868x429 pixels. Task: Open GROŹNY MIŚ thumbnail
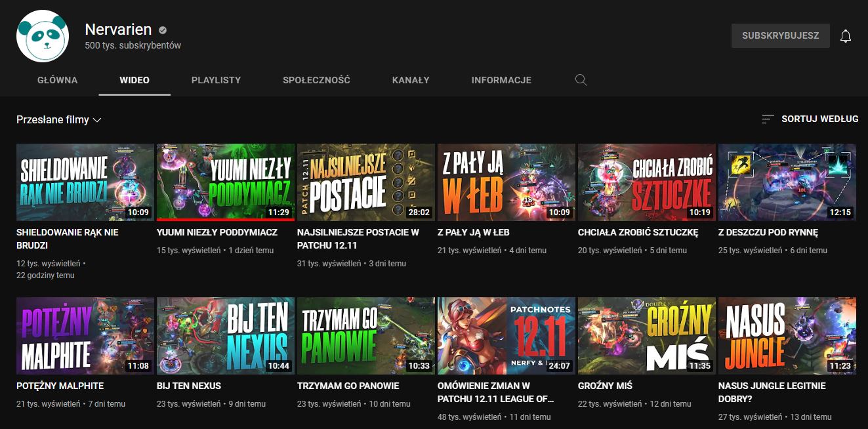point(647,336)
